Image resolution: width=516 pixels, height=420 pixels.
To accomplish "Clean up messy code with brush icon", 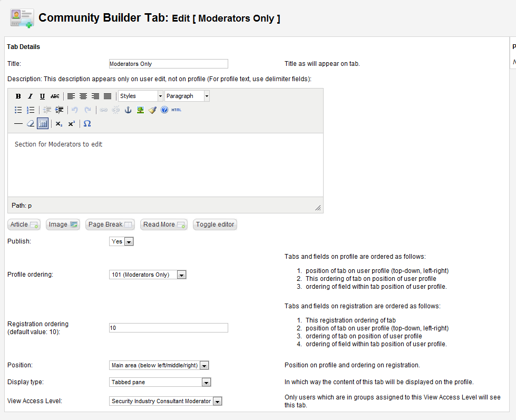I will click(152, 110).
